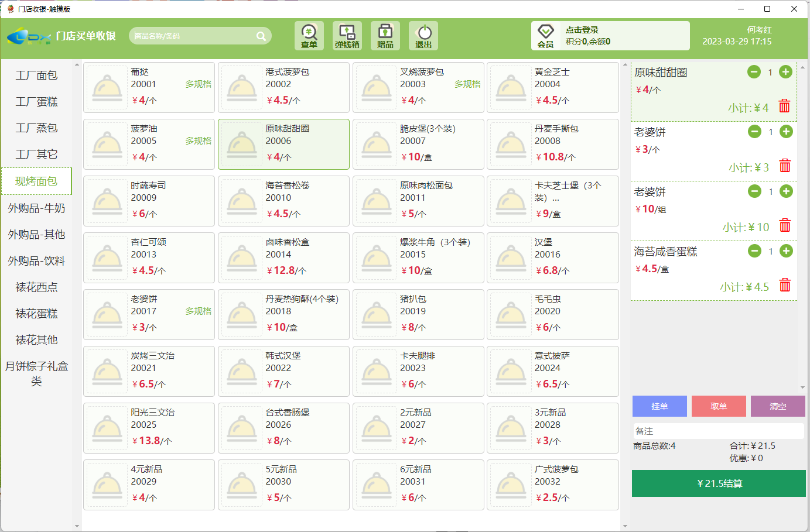Click 点击登录 to log in member

tap(582, 30)
